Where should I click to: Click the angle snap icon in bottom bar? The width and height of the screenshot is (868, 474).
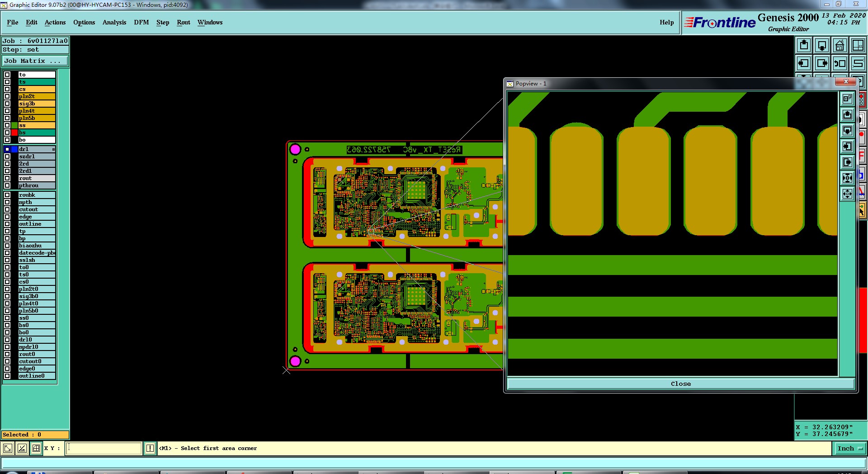[22, 448]
